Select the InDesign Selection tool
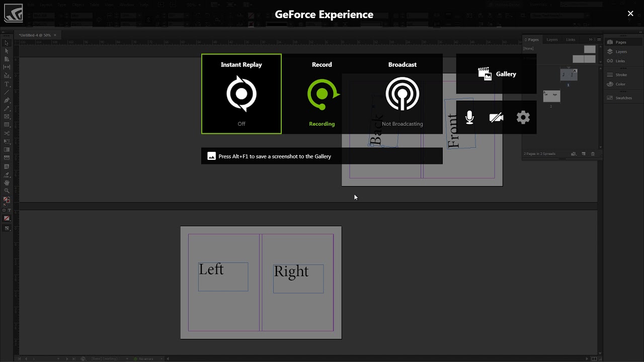644x362 pixels. 7,43
